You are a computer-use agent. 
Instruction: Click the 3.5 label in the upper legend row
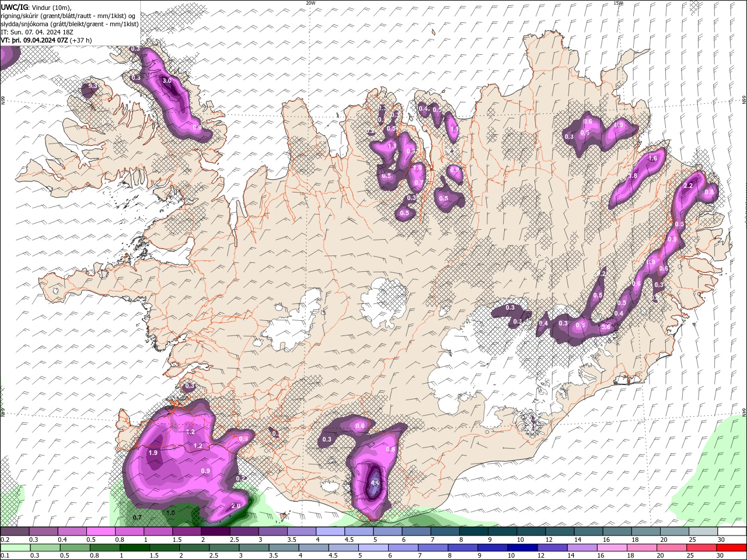click(292, 540)
